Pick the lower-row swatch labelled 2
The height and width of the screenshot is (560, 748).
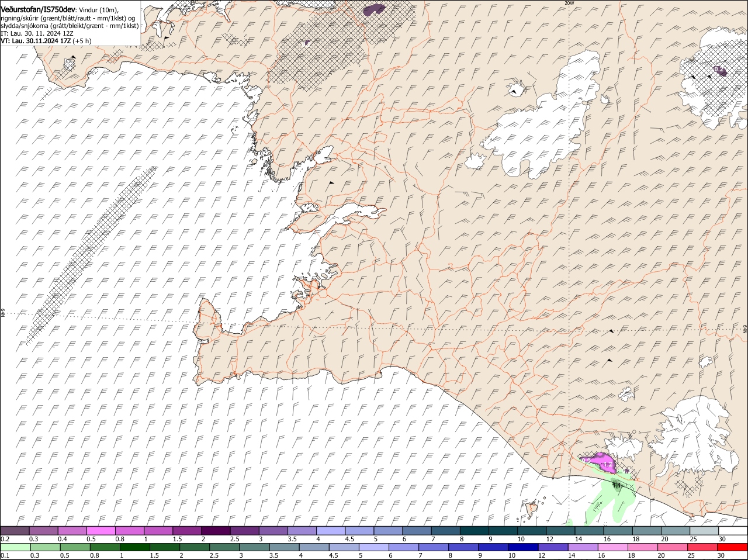click(194, 548)
